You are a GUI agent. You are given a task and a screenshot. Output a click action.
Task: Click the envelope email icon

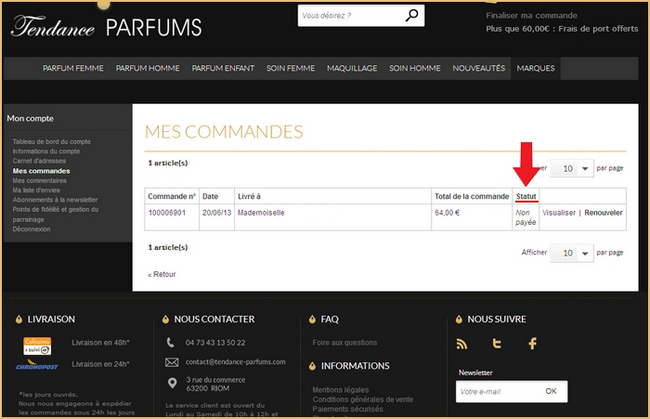point(172,363)
